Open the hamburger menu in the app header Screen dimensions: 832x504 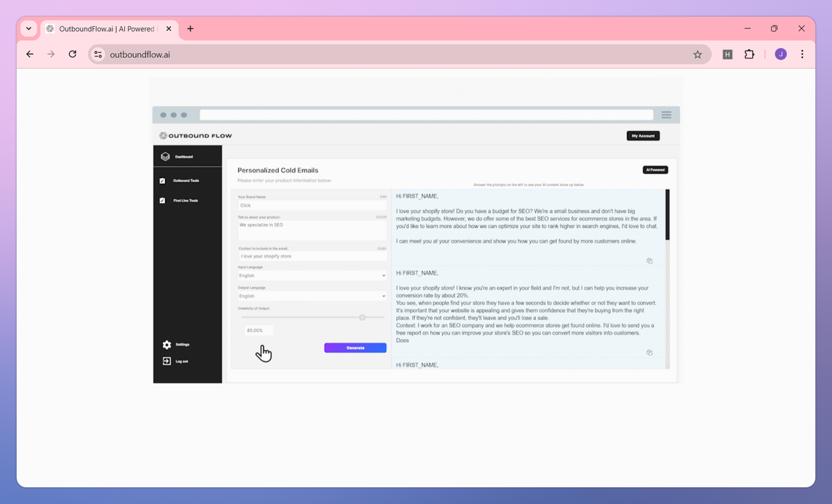point(666,114)
